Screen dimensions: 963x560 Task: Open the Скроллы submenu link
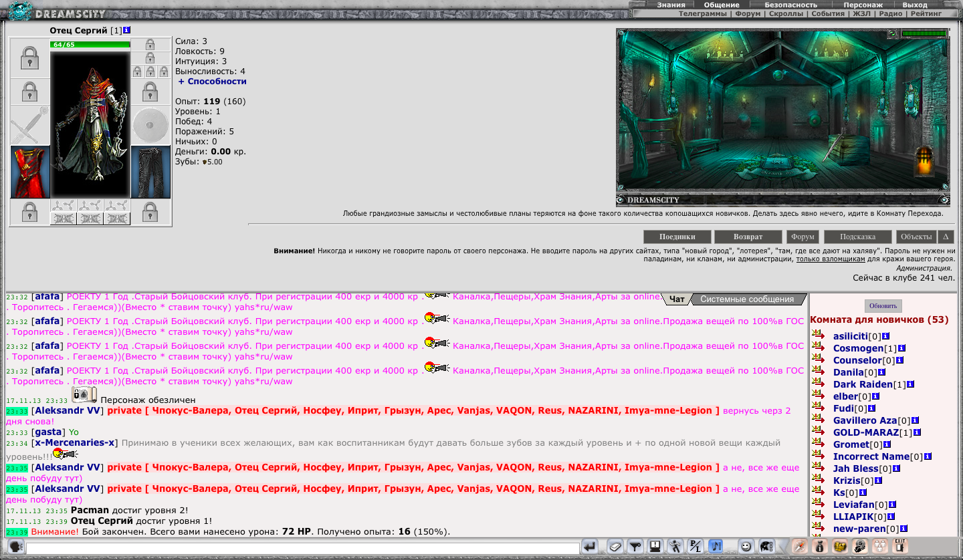click(x=787, y=13)
